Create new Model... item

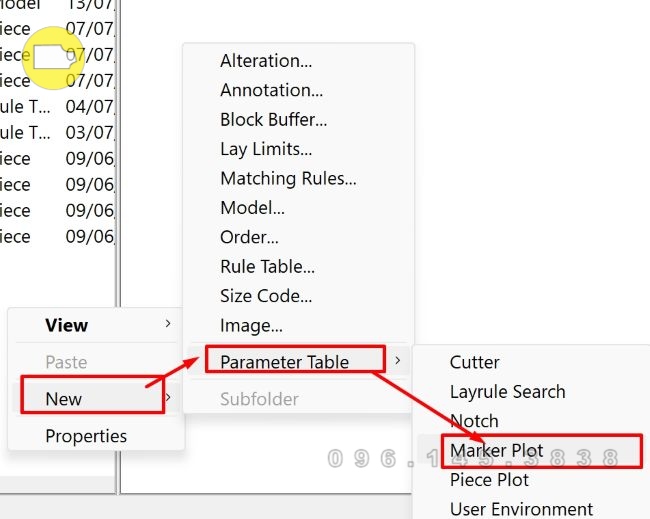pos(252,208)
